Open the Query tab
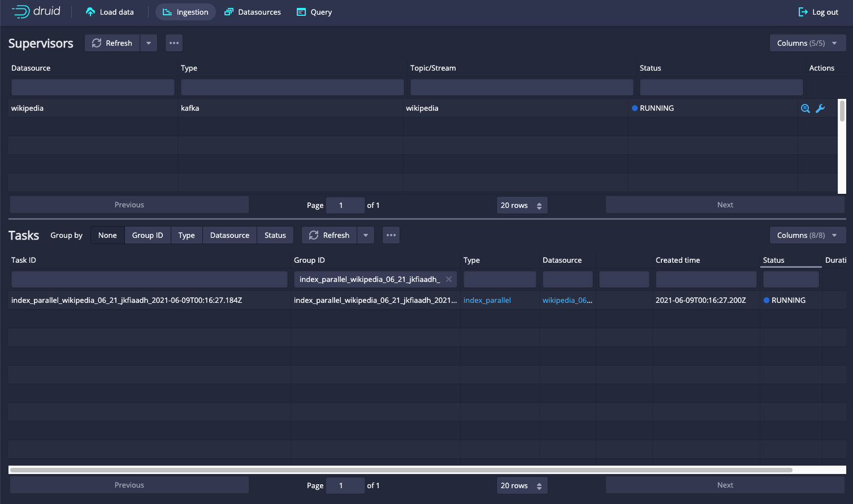The width and height of the screenshot is (853, 504). [314, 12]
